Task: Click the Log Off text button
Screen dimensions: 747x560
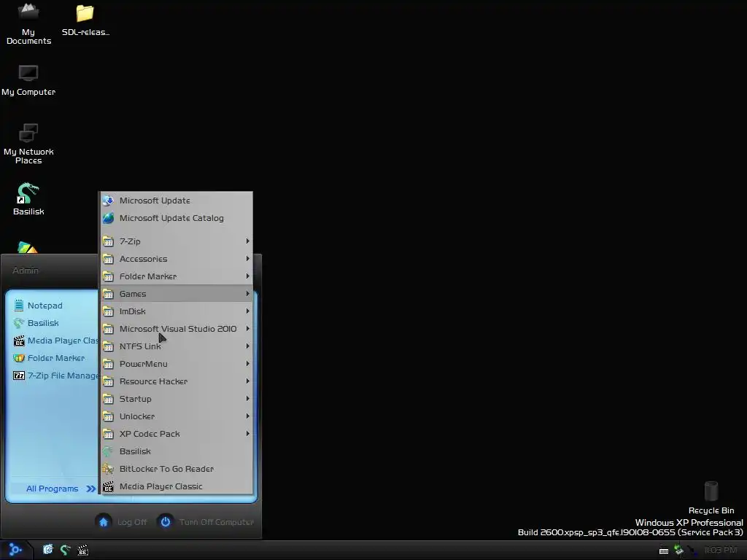Action: [x=132, y=522]
